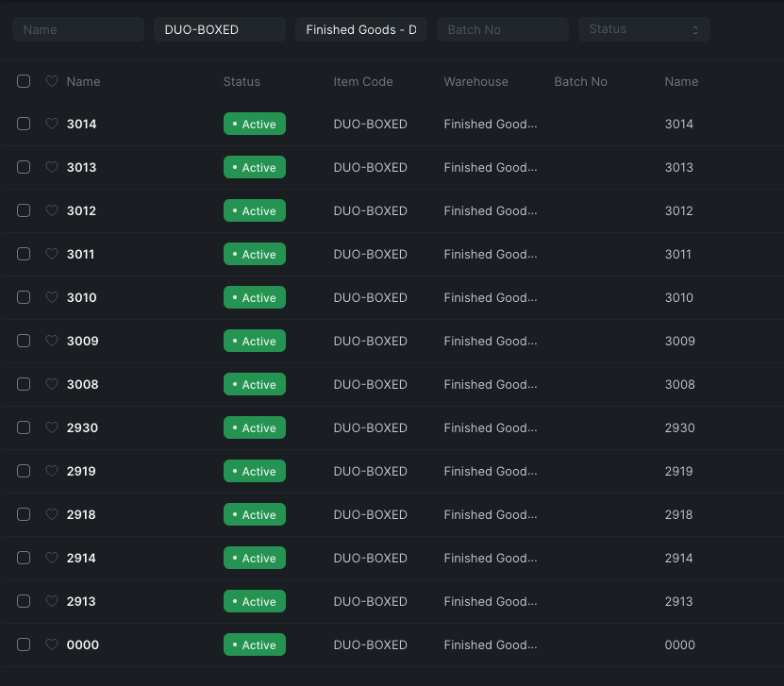Like the 3014 row heart icon
The width and height of the screenshot is (784, 686).
pos(52,124)
